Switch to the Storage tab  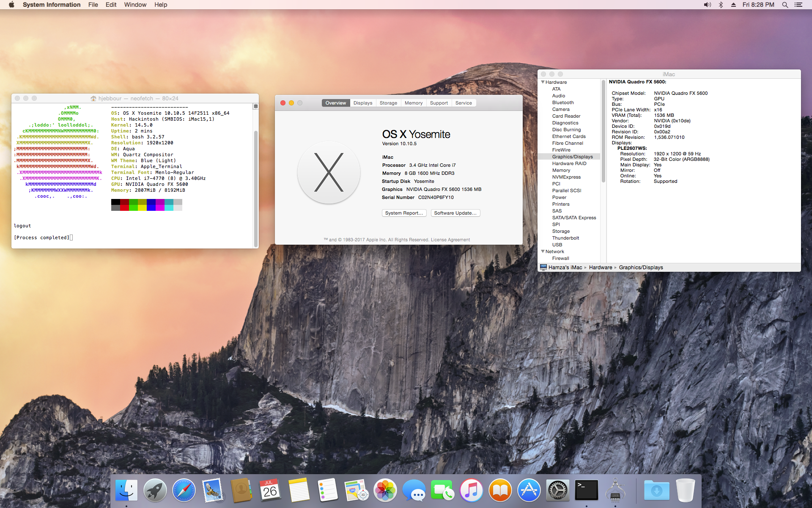pos(388,103)
